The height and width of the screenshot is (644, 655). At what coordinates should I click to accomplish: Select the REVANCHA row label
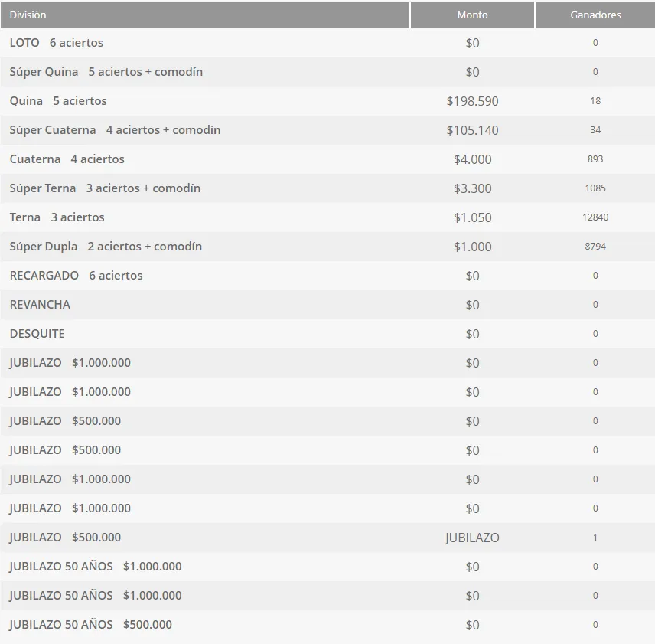click(40, 305)
